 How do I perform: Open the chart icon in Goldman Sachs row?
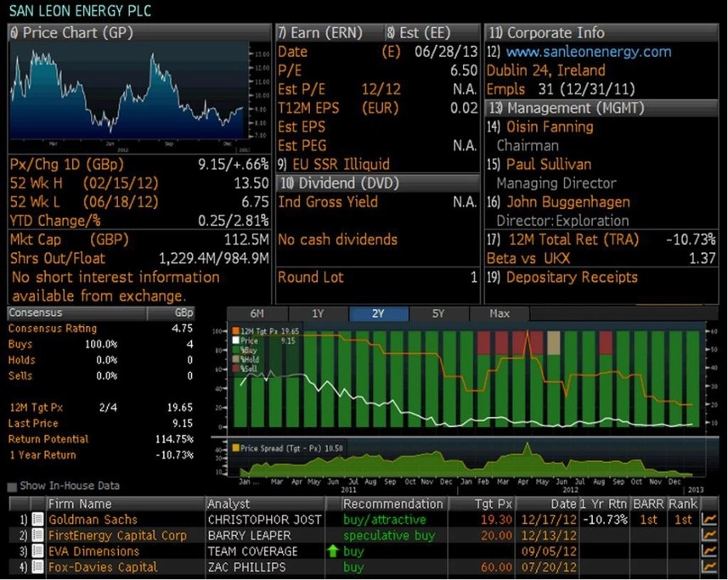coord(708,520)
